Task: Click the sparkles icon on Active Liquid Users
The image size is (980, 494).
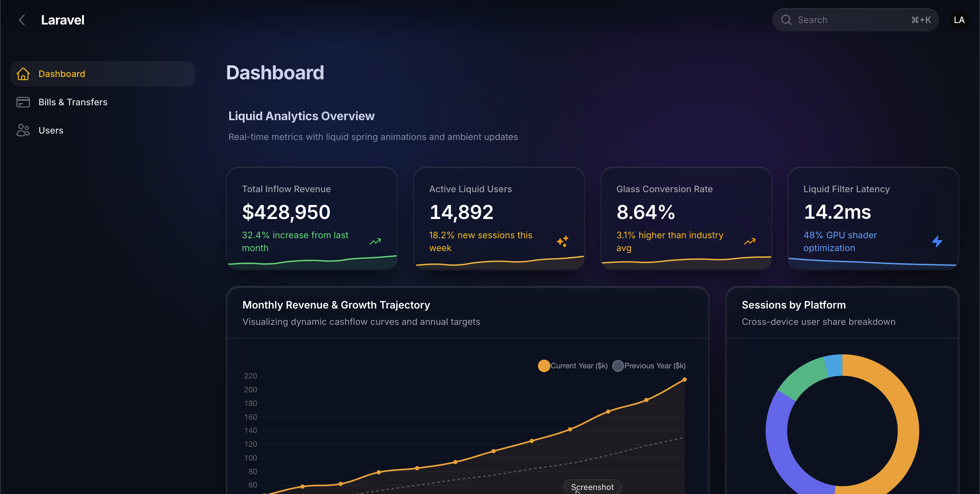Action: tap(562, 241)
